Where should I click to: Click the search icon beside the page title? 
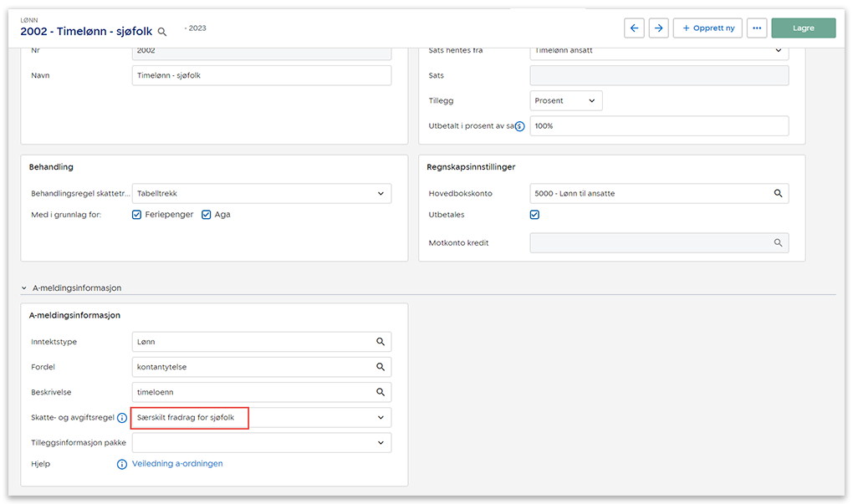click(162, 32)
